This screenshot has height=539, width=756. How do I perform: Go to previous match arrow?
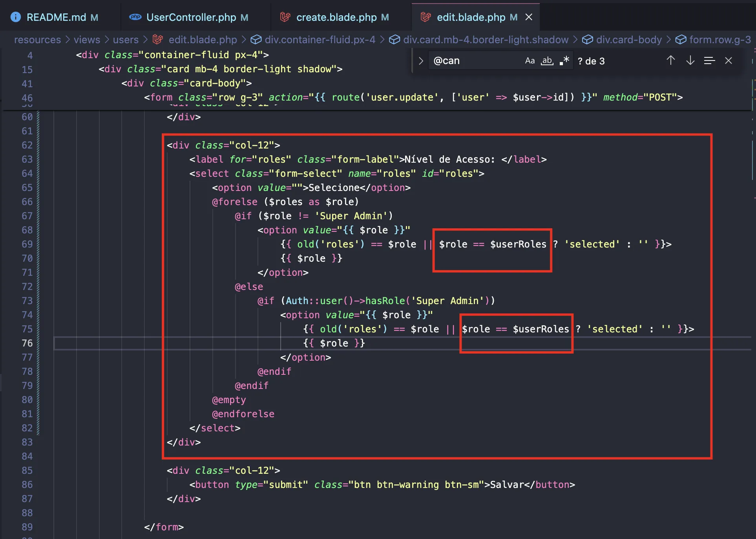click(x=670, y=60)
